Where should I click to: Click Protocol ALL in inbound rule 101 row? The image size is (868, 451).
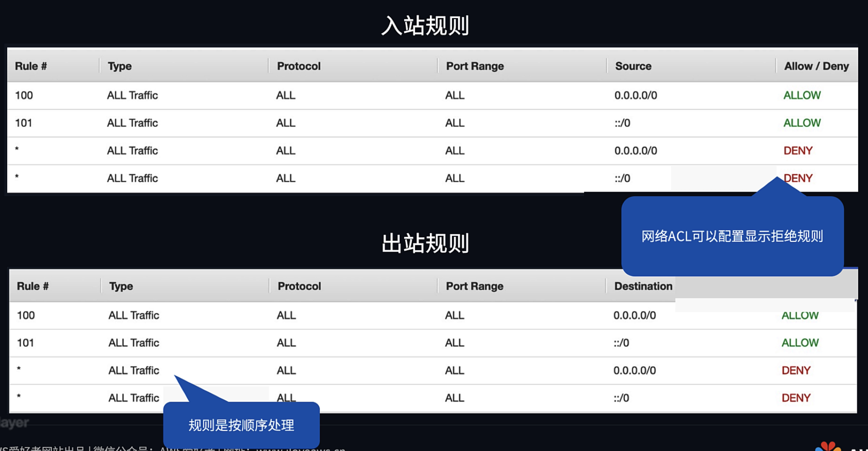tap(286, 123)
